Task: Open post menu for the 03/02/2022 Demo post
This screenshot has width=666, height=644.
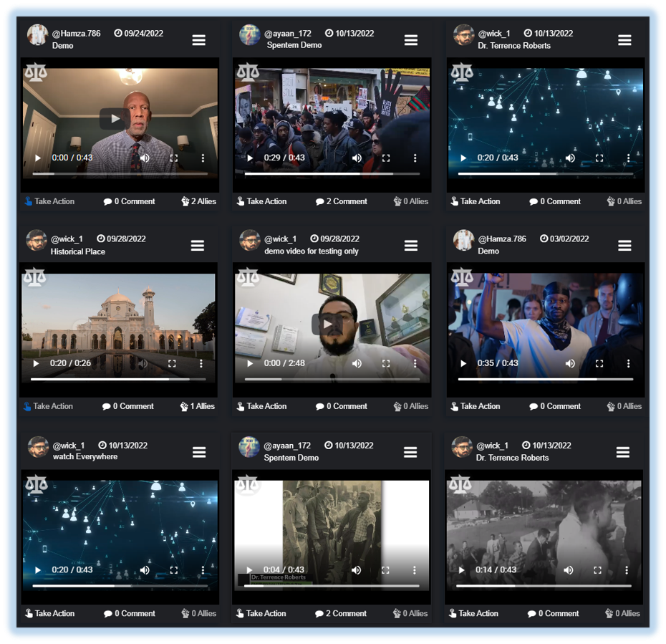Action: 624,245
